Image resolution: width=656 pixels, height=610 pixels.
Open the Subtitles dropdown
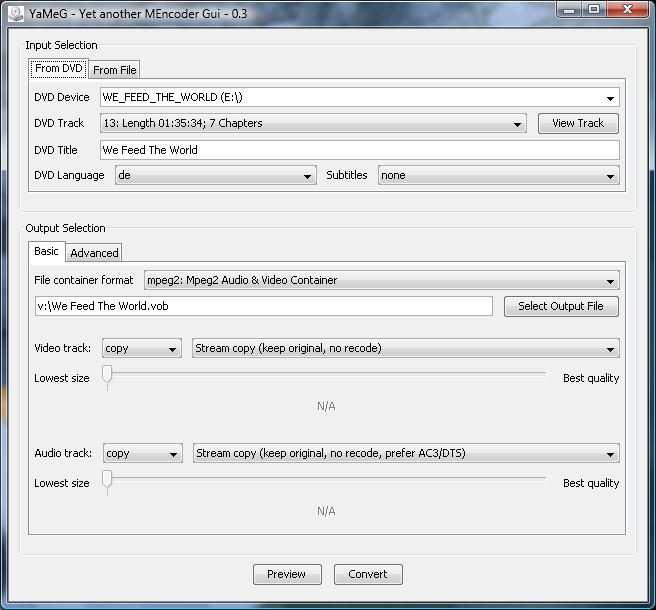498,175
